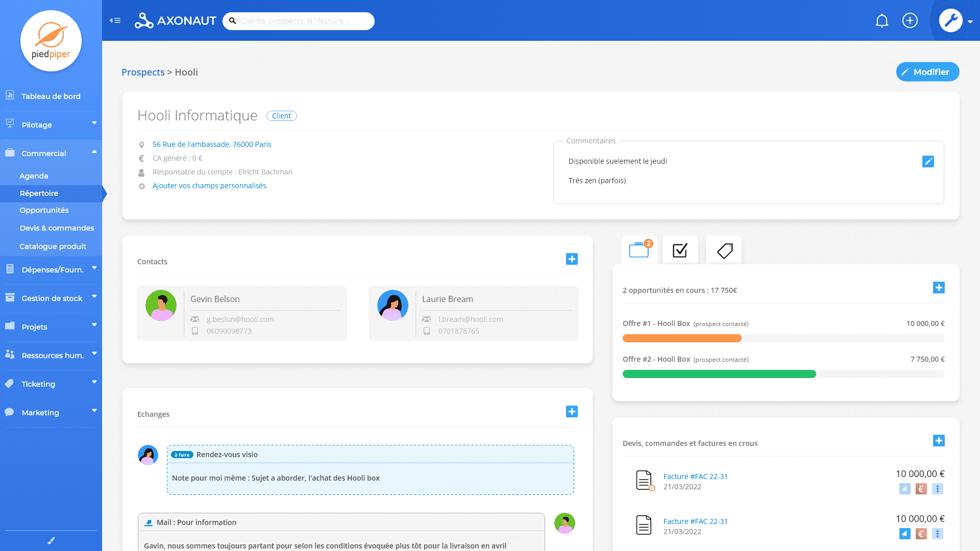Click the send icon on first invoice
This screenshot has height=551, width=980.
(904, 489)
